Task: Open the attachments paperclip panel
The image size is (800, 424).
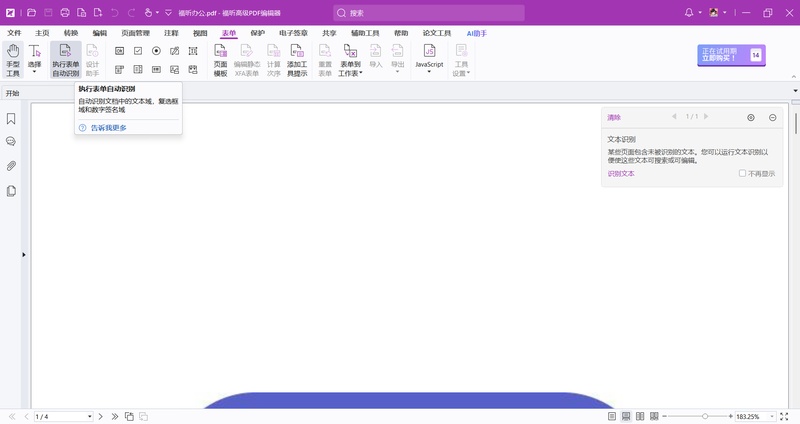Action: (x=11, y=166)
